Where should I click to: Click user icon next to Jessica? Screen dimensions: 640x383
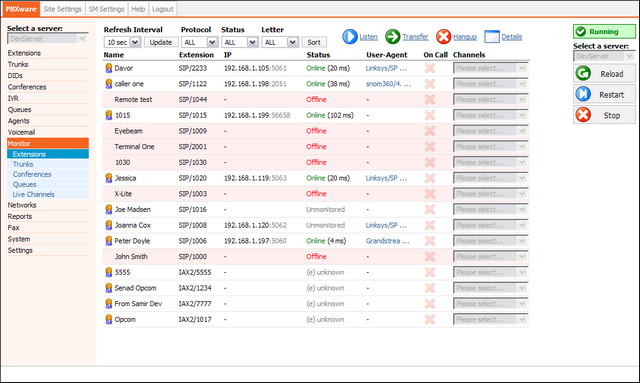[109, 178]
